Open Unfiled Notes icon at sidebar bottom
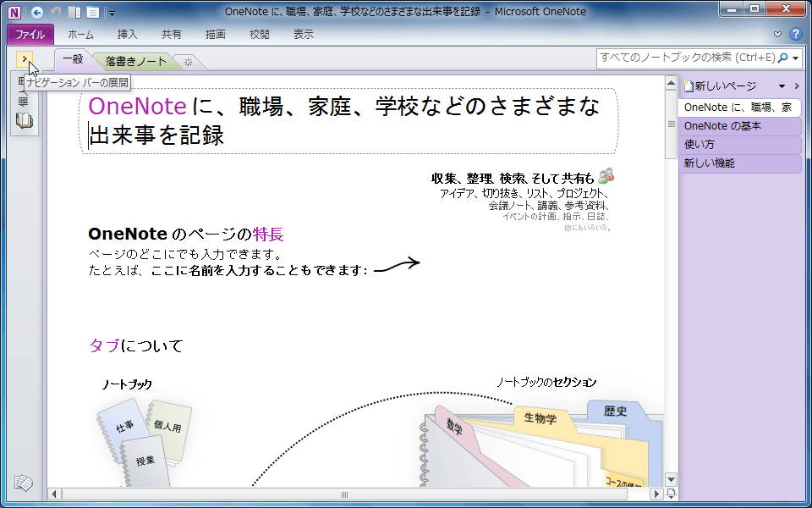 24,483
